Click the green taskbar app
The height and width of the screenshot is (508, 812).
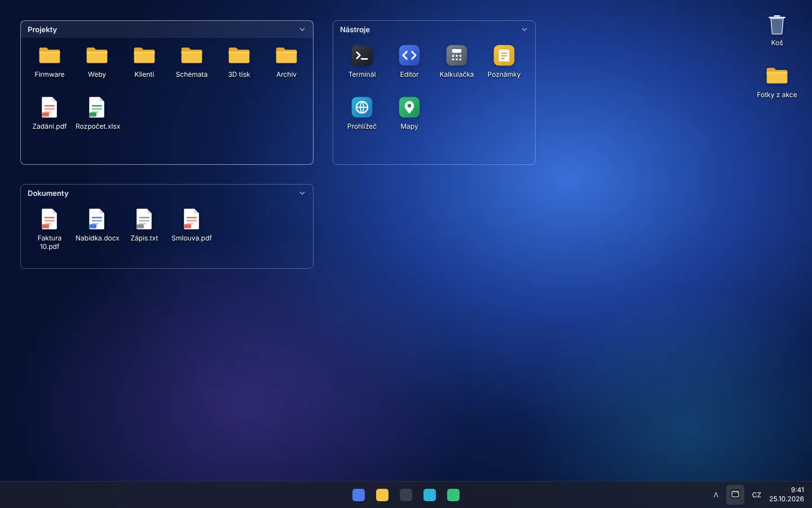pyautogui.click(x=453, y=495)
